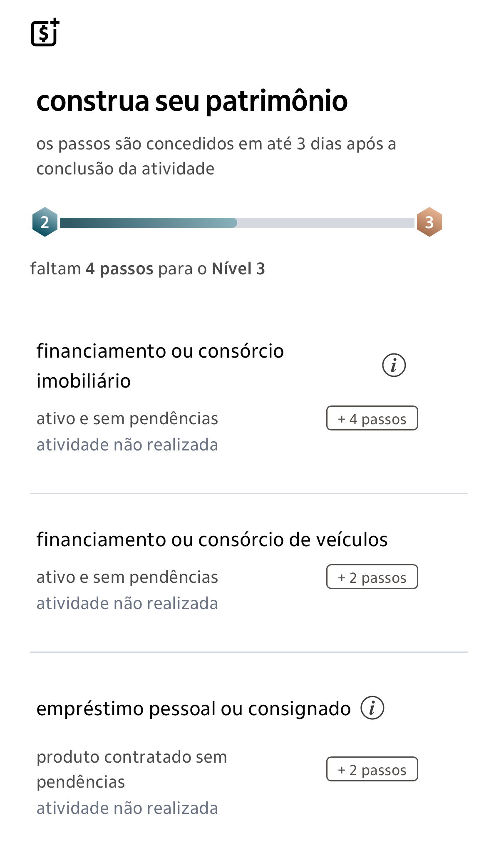The width and height of the screenshot is (479, 868).
Task: Click "atividade não realizada" under empréstimo pessoal
Action: tap(127, 808)
